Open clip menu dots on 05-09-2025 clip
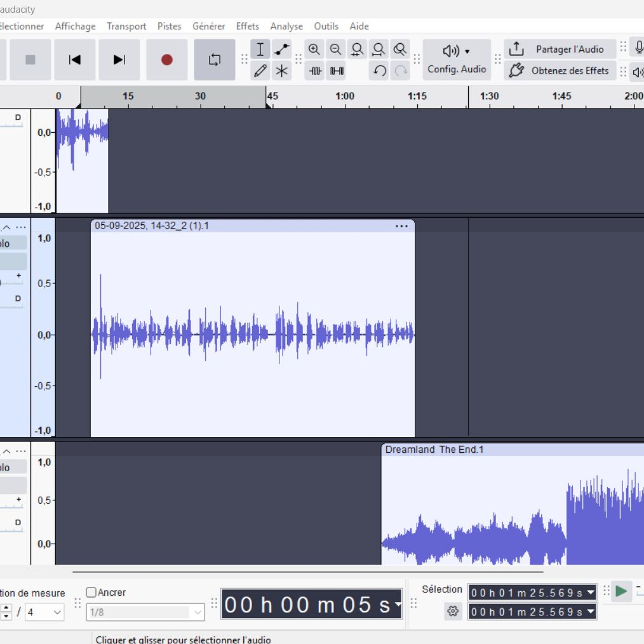The image size is (644, 644). [x=401, y=226]
